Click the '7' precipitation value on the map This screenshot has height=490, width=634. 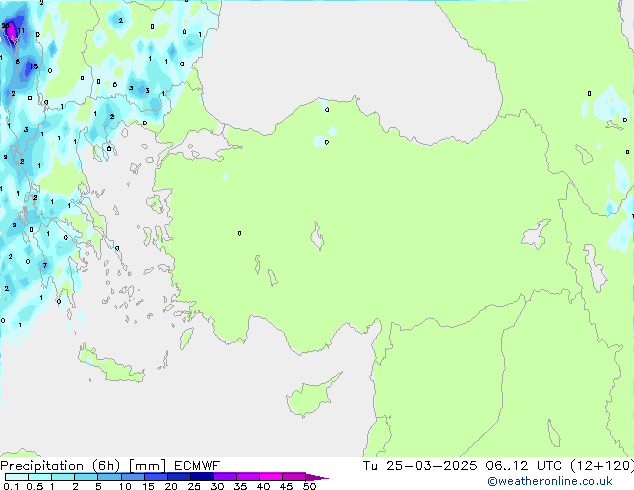[x=44, y=266]
